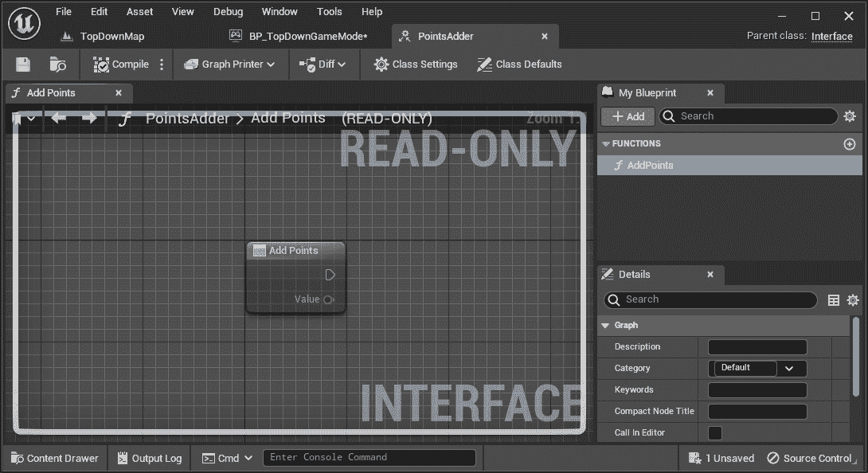The image size is (868, 473).
Task: Click the Description text field
Action: pos(757,347)
